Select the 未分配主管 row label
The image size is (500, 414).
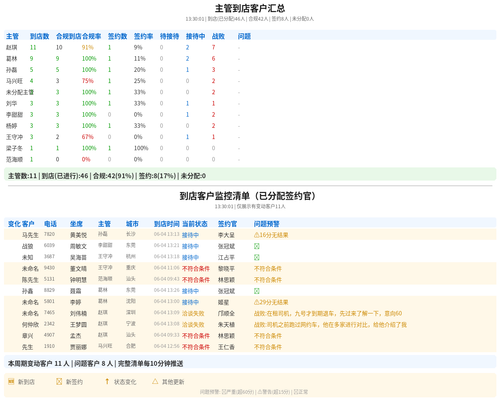(20, 92)
